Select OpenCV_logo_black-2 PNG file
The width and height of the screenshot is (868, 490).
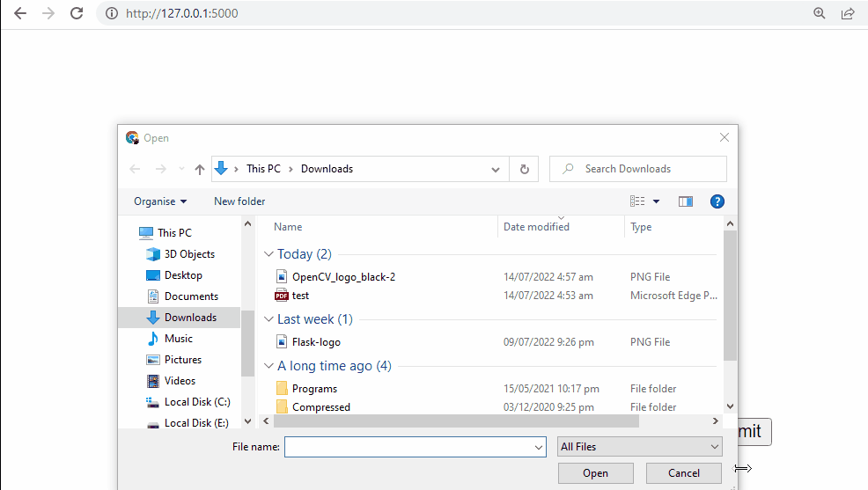coord(343,277)
